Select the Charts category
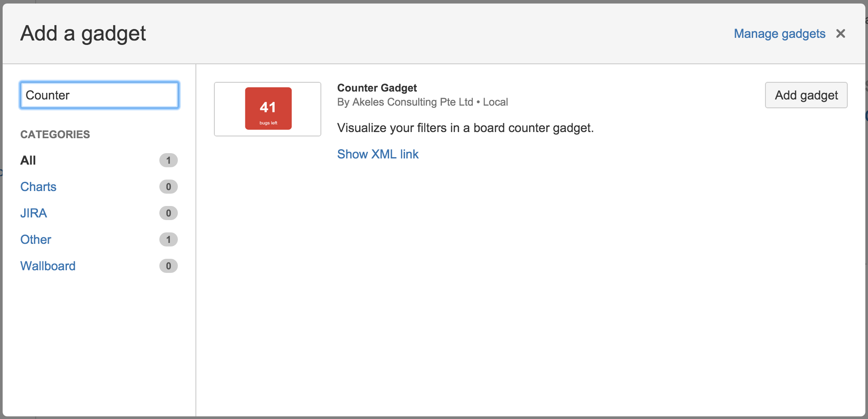Viewport: 868px width, 419px height. [38, 187]
